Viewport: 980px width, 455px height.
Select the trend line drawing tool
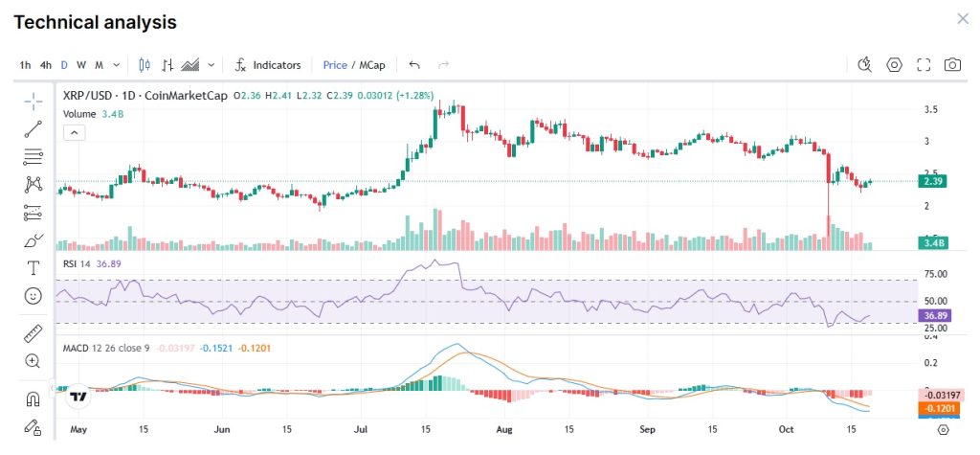33,129
